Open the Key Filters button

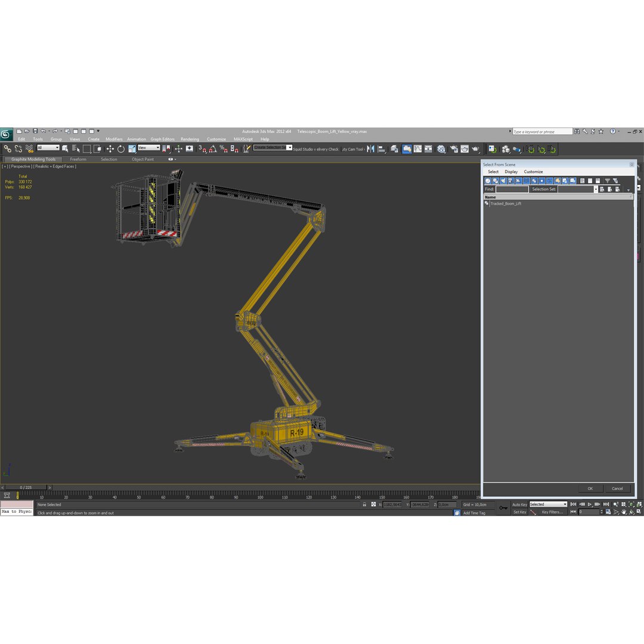552,512
